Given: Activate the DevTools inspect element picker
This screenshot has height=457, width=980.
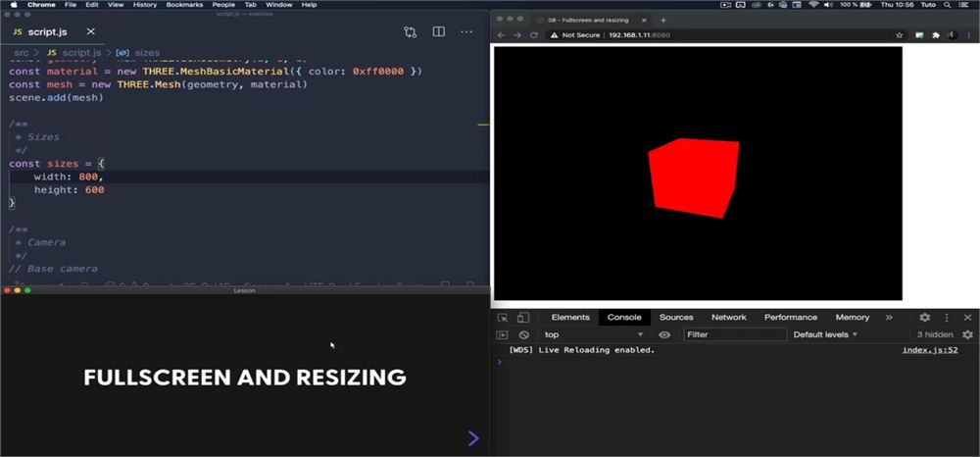Looking at the screenshot, I should coord(503,318).
